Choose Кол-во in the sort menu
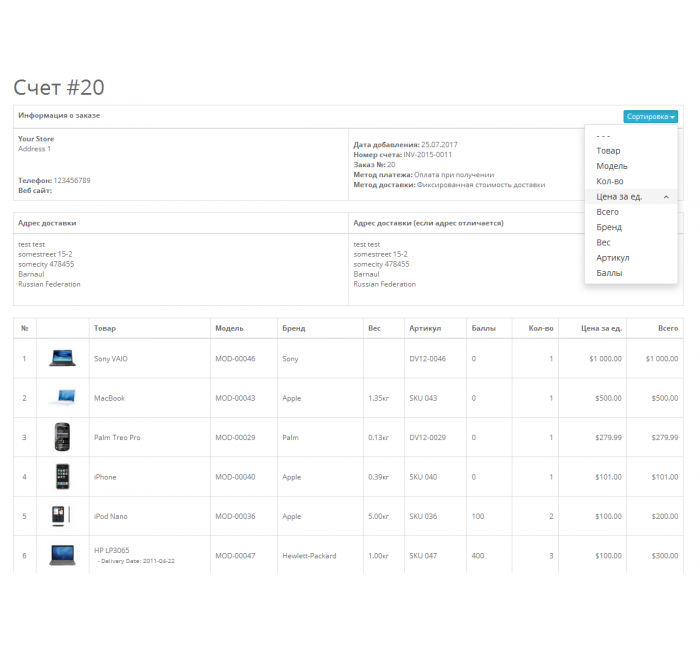 pyautogui.click(x=631, y=181)
